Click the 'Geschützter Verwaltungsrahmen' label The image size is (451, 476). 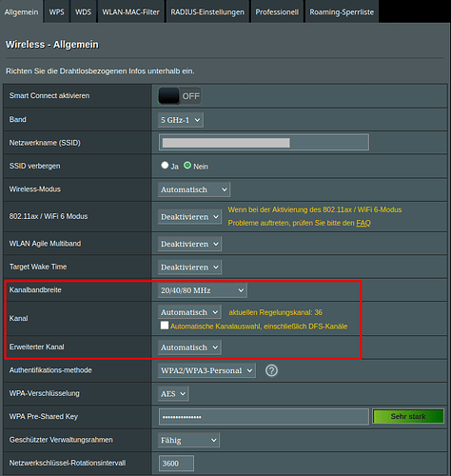(x=61, y=440)
